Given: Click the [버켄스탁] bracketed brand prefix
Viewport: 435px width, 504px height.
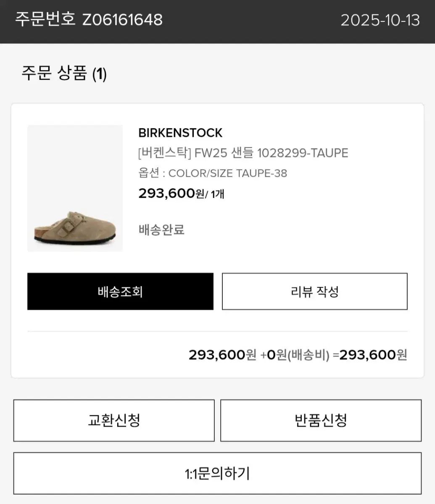Looking at the screenshot, I should pos(164,153).
